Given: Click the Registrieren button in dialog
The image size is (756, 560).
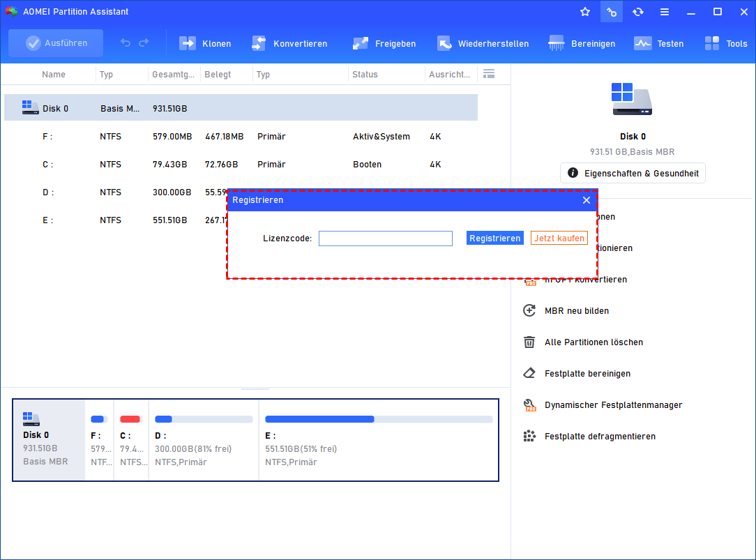Looking at the screenshot, I should (x=494, y=238).
